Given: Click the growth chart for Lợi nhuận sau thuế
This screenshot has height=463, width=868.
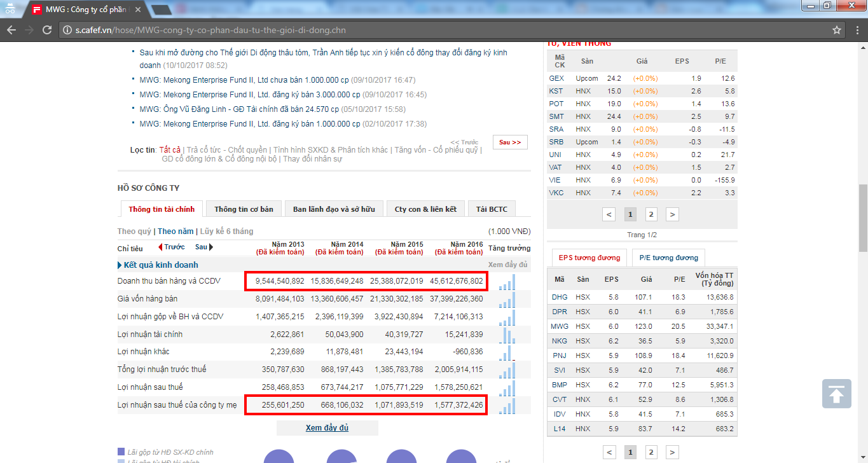Looking at the screenshot, I should point(508,387).
